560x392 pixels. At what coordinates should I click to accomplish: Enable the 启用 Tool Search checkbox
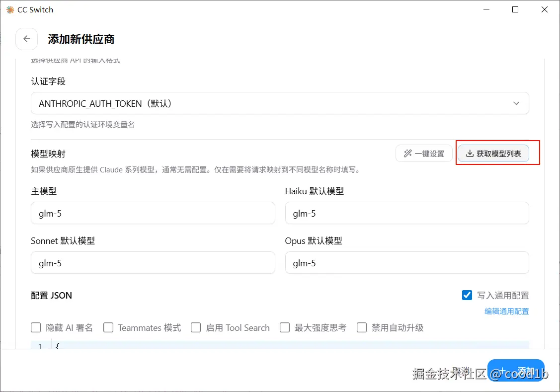[x=196, y=327]
